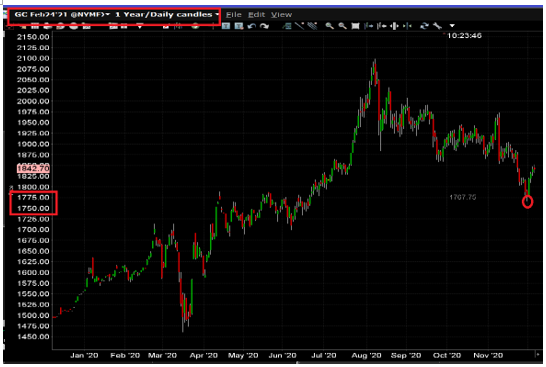The width and height of the screenshot is (546, 367).
Task: Click the 1842.70 current price label
Action: point(33,169)
